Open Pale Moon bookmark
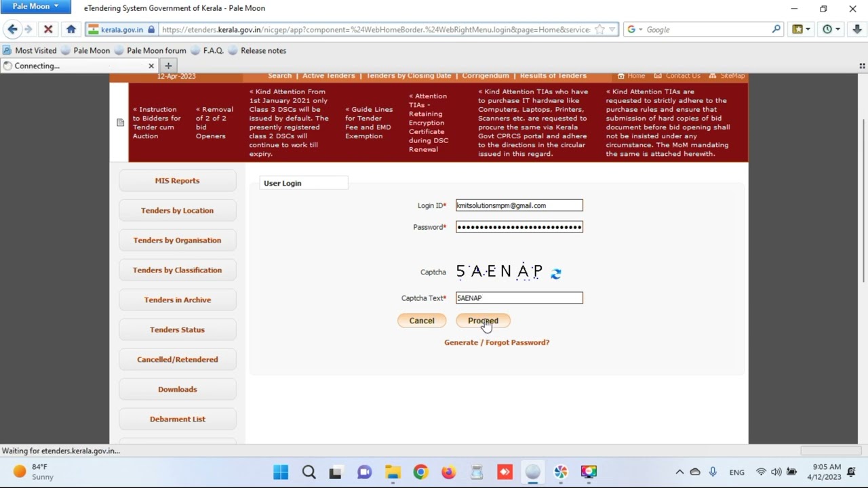The image size is (868, 488). coord(85,50)
